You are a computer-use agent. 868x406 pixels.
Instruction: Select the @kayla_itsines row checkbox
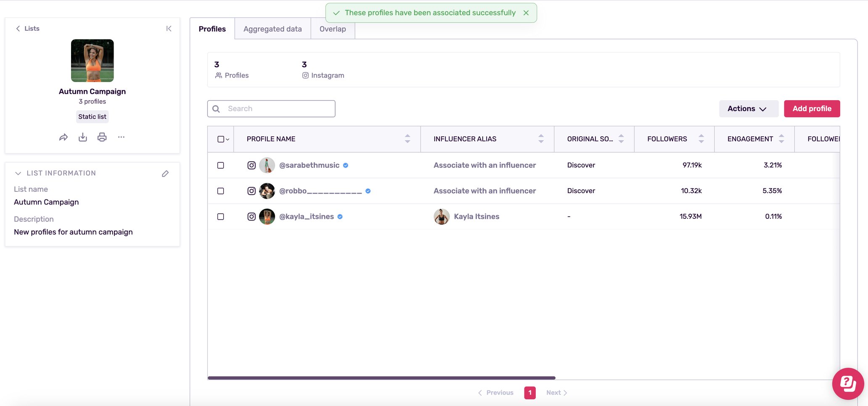click(220, 217)
